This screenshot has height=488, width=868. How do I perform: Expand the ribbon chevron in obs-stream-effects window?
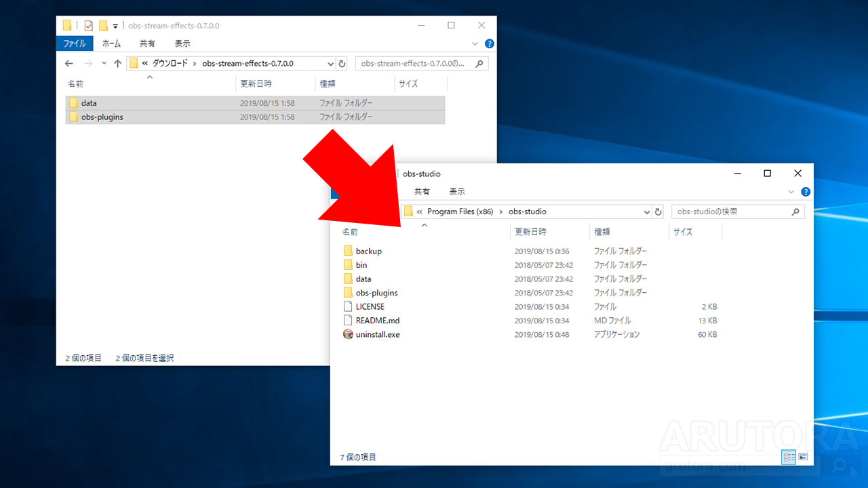(x=475, y=43)
